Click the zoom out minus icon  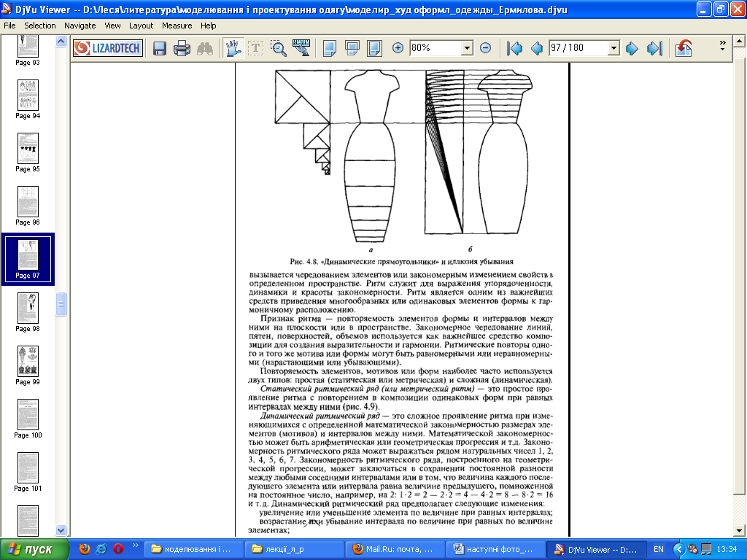485,48
